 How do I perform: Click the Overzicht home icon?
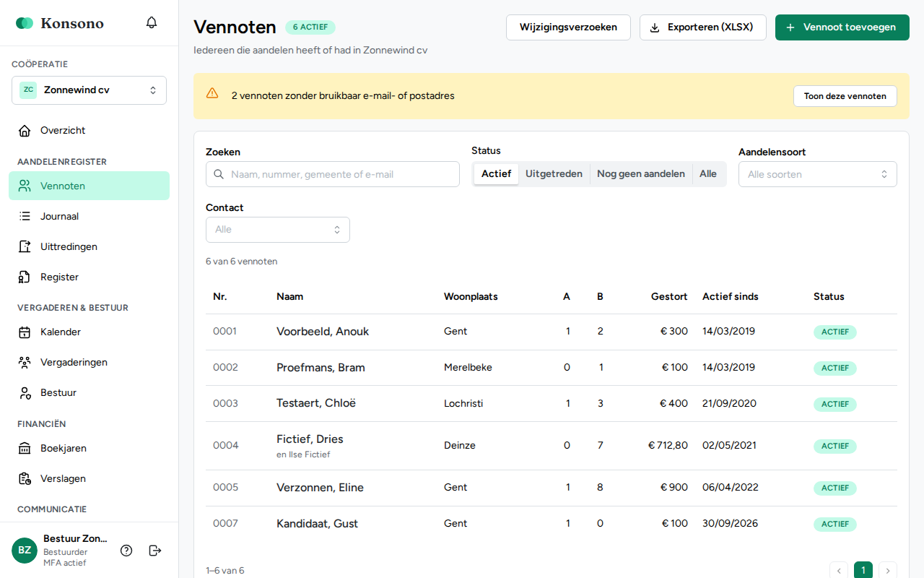pos(25,131)
